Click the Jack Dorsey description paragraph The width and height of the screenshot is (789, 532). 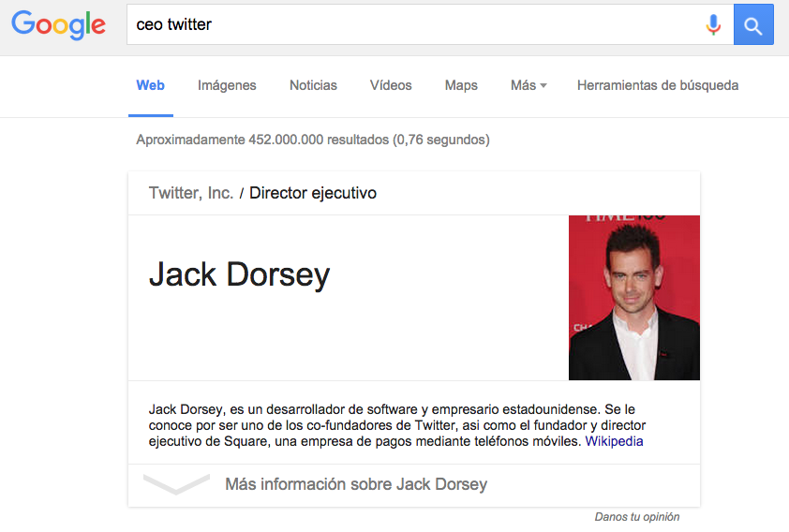397,425
